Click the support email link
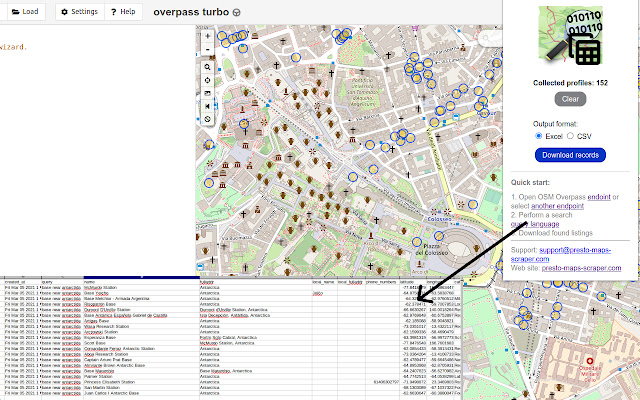Screen dimensions: 640x400 (561, 254)
